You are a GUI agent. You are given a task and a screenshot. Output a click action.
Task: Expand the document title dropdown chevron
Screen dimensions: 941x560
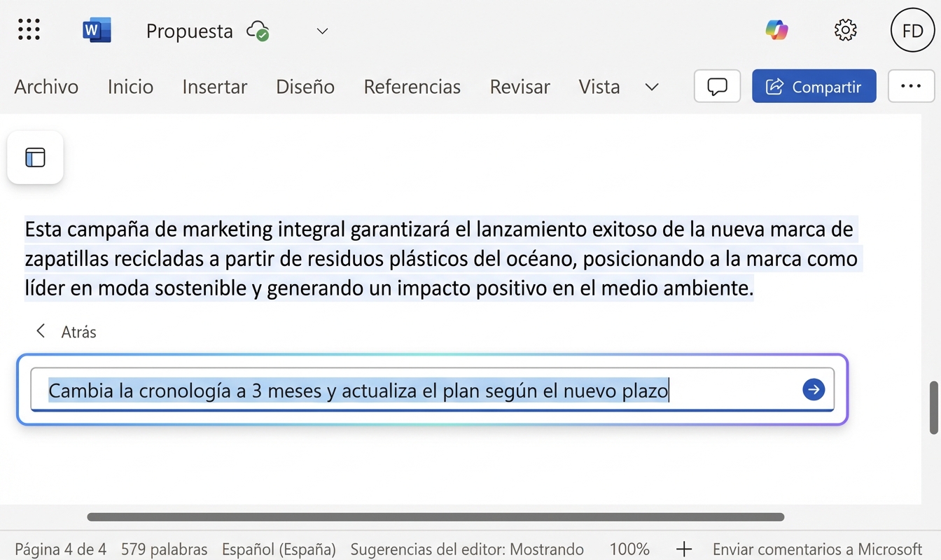322,31
